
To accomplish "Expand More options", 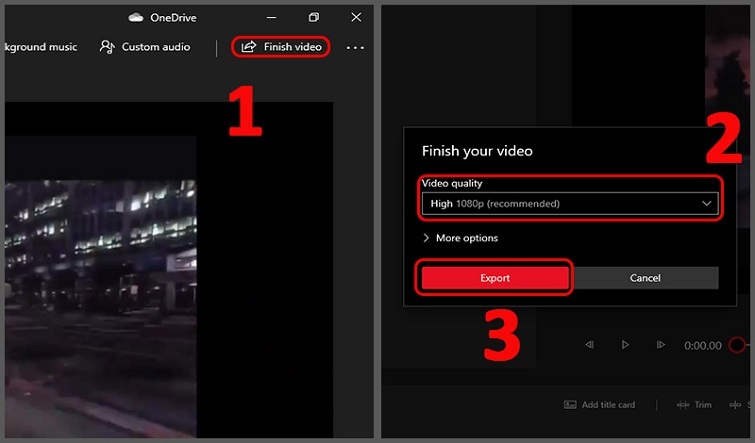I will pyautogui.click(x=460, y=238).
